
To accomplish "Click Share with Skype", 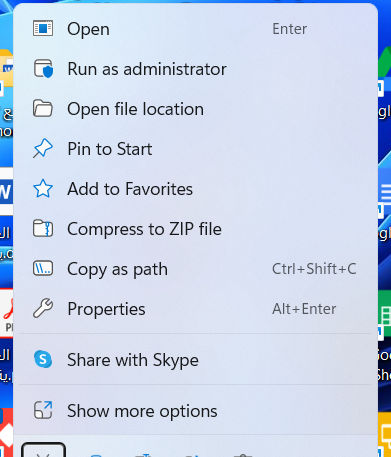I will [x=195, y=360].
